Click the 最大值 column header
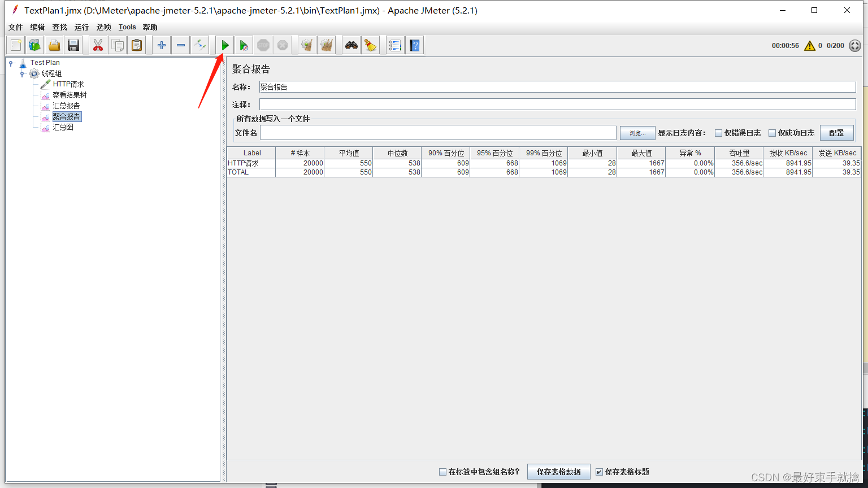The image size is (868, 488). click(x=641, y=153)
